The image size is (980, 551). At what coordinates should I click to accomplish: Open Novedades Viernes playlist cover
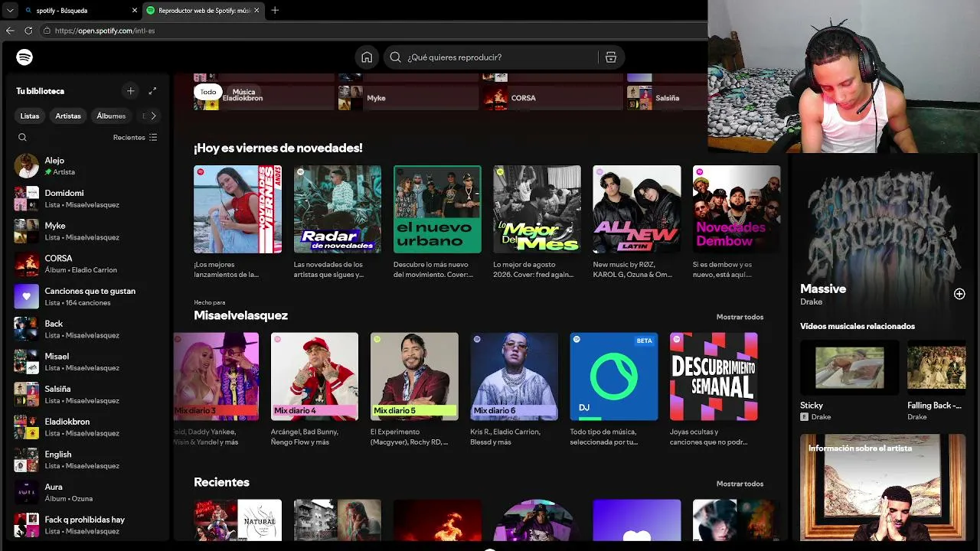tap(237, 209)
